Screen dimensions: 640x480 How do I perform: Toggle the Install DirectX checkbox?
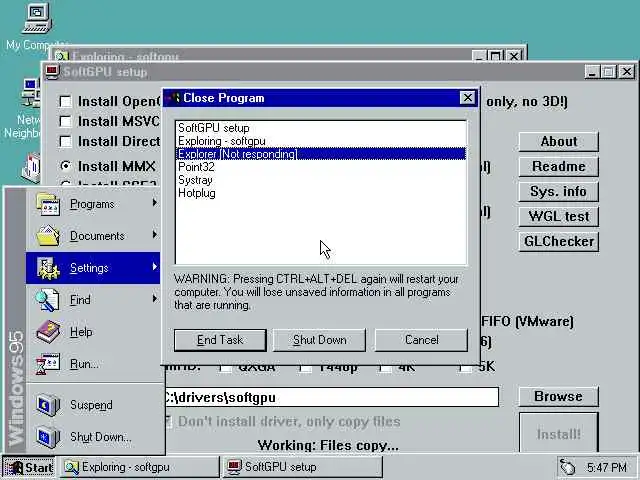pyautogui.click(x=65, y=141)
